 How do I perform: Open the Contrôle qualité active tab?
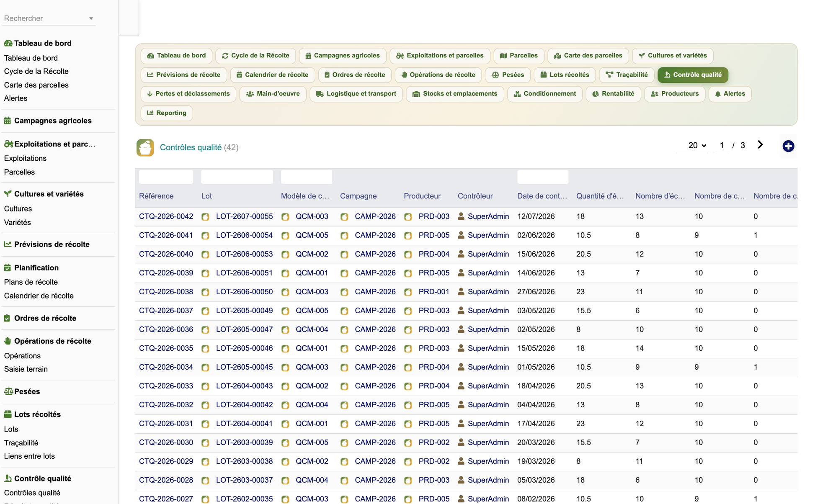pos(693,75)
